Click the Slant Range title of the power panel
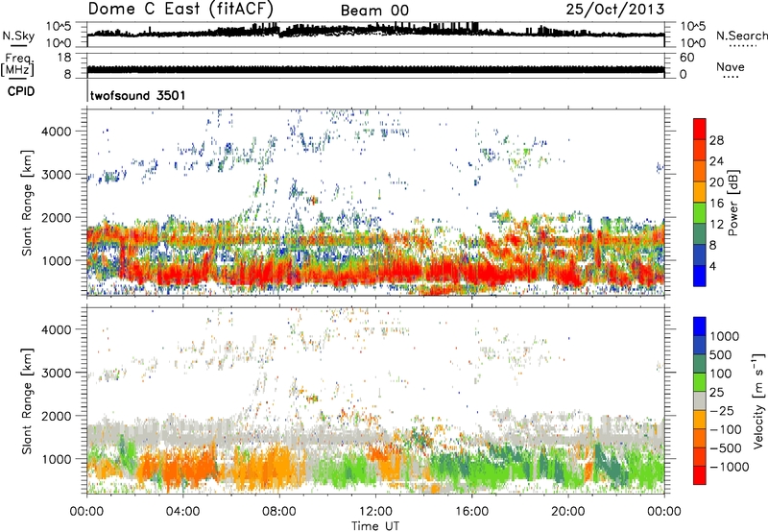The width and height of the screenshot is (768, 532). click(x=27, y=203)
